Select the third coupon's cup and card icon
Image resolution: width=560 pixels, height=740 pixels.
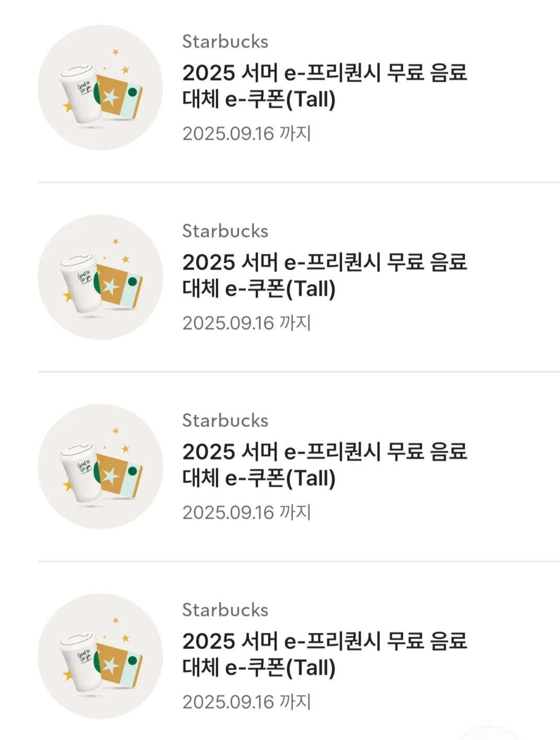pyautogui.click(x=100, y=466)
